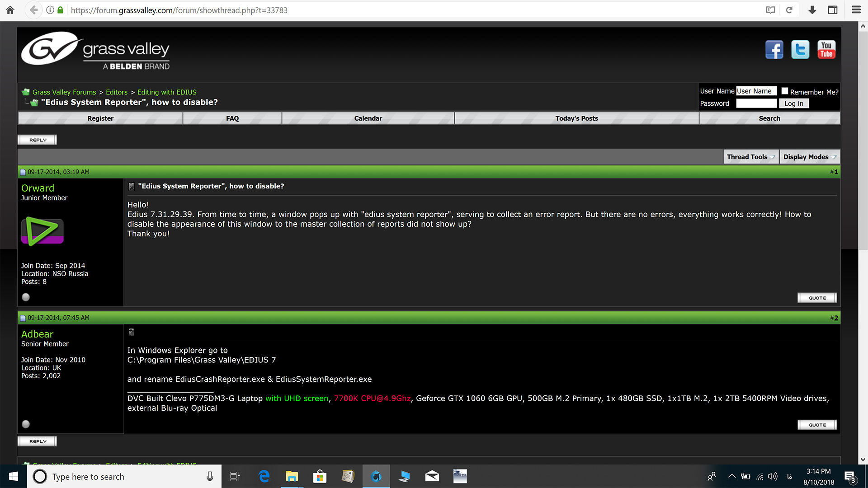Click the Reply button below the thread
Image resolution: width=868 pixels, height=488 pixels.
38,441
